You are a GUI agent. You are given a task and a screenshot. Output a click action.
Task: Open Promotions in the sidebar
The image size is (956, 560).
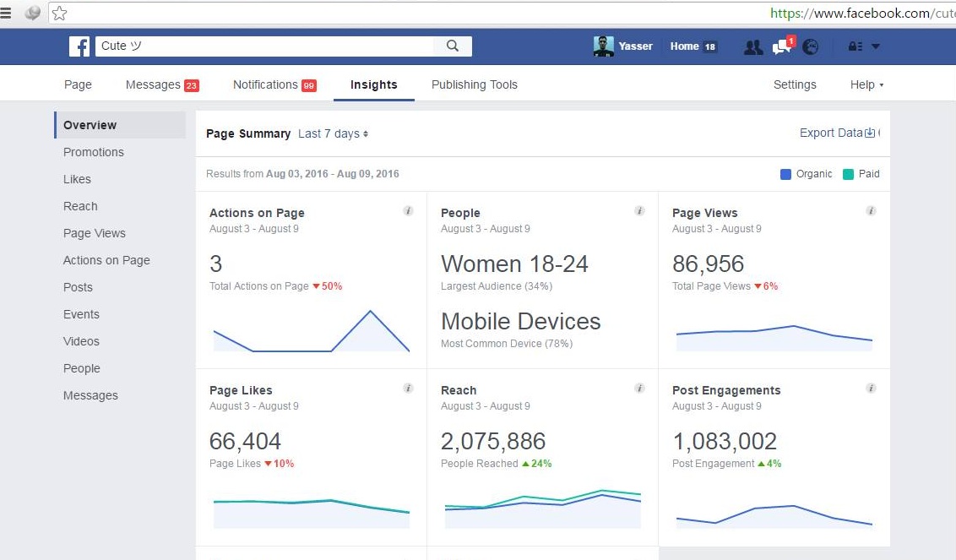(x=93, y=152)
